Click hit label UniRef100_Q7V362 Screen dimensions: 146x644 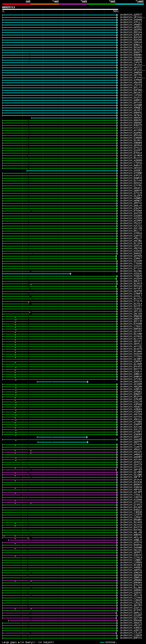pyautogui.click(x=131, y=379)
